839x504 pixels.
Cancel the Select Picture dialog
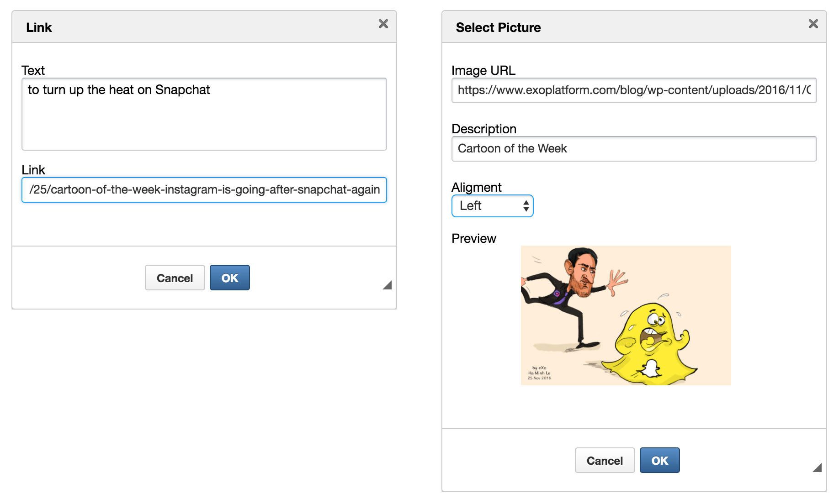coord(604,460)
